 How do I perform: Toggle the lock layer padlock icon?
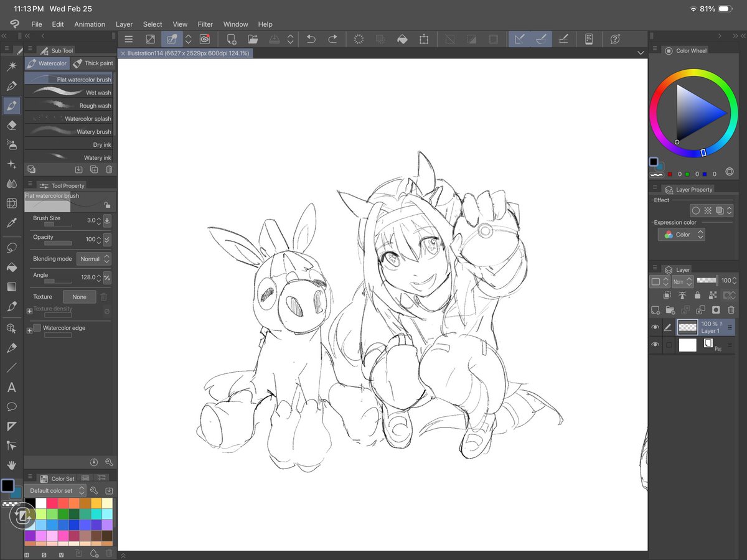point(697,296)
